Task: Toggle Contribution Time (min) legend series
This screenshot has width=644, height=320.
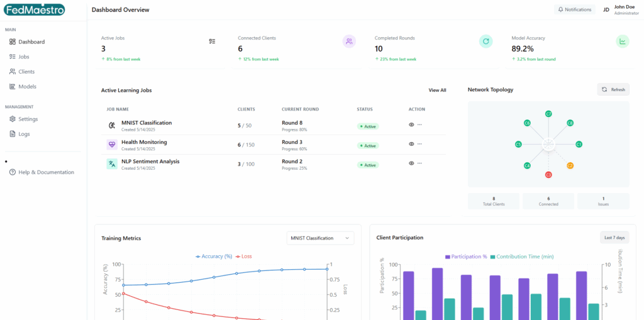Action: click(521, 257)
